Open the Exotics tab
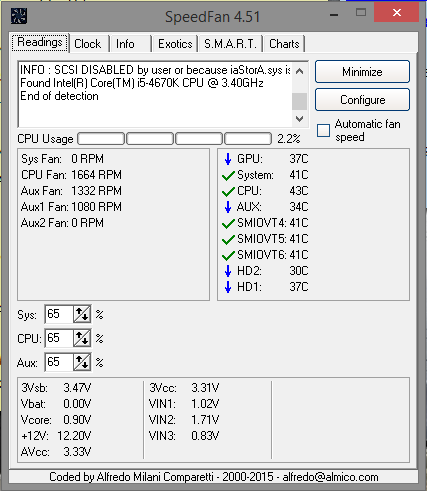Viewport: 427px width, 491px height. [175, 44]
